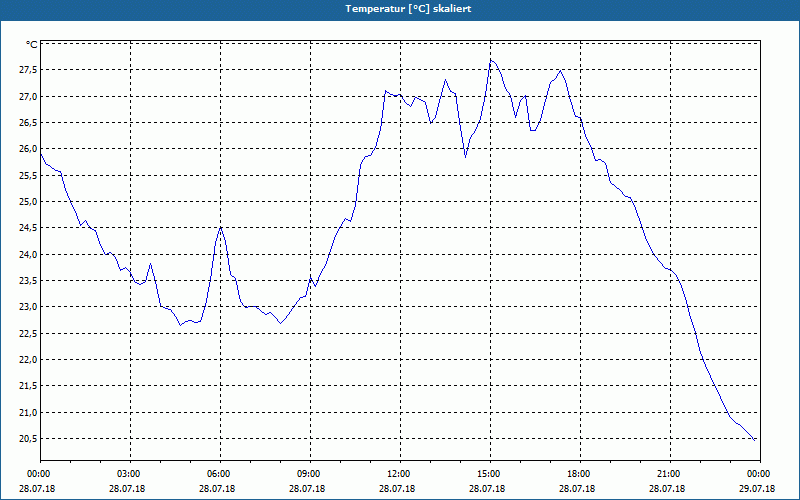
Task: Select the 24,0 axis value
Action: tap(28, 255)
